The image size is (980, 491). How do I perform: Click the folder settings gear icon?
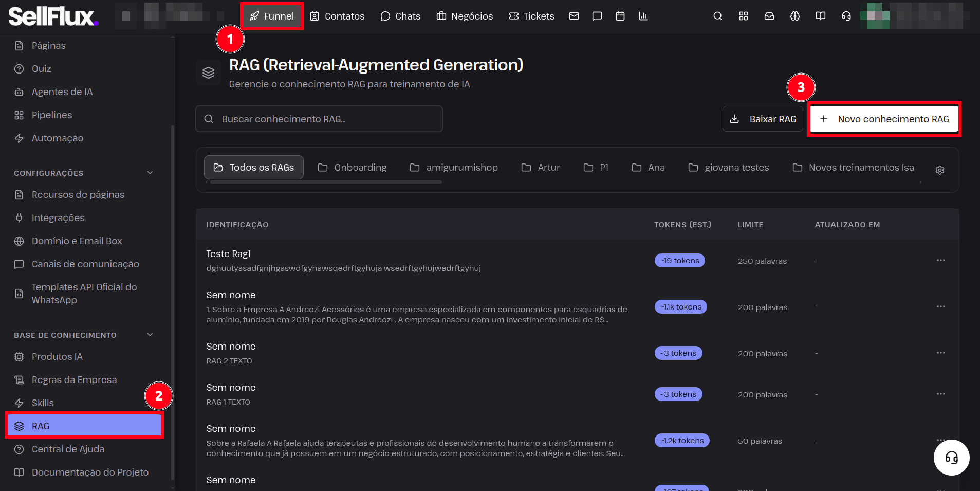[940, 170]
